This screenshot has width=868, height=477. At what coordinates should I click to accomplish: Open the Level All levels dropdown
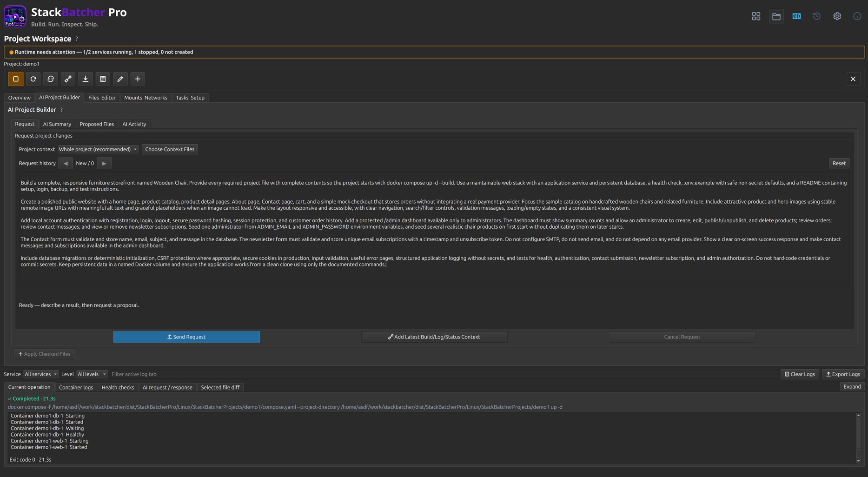[92, 374]
